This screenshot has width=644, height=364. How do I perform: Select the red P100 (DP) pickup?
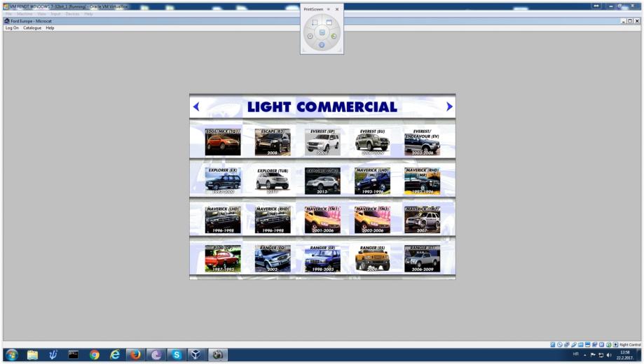223,258
